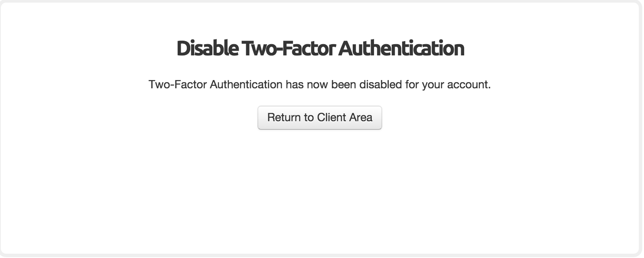Click the word "Disable" in the heading

pyautogui.click(x=207, y=48)
